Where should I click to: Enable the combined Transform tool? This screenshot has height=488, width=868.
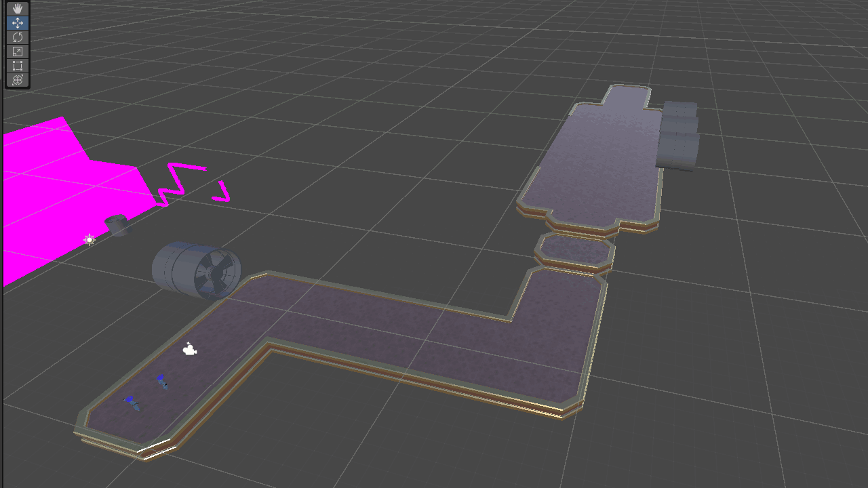[18, 80]
